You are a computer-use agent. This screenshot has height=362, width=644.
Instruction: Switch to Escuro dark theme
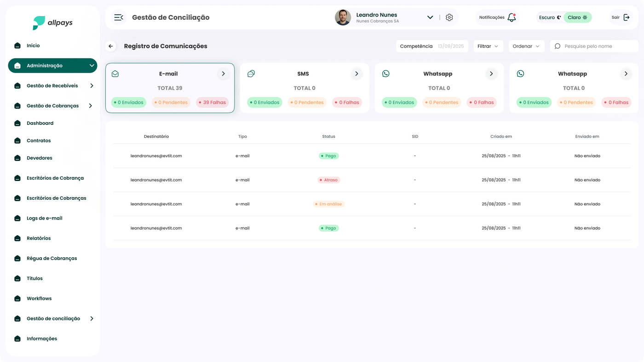coord(550,17)
